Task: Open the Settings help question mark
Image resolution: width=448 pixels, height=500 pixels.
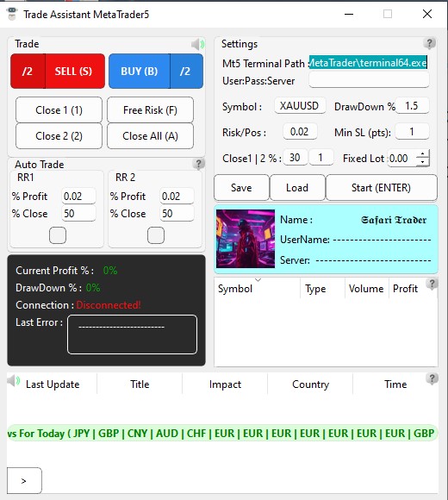Action: click(x=430, y=43)
